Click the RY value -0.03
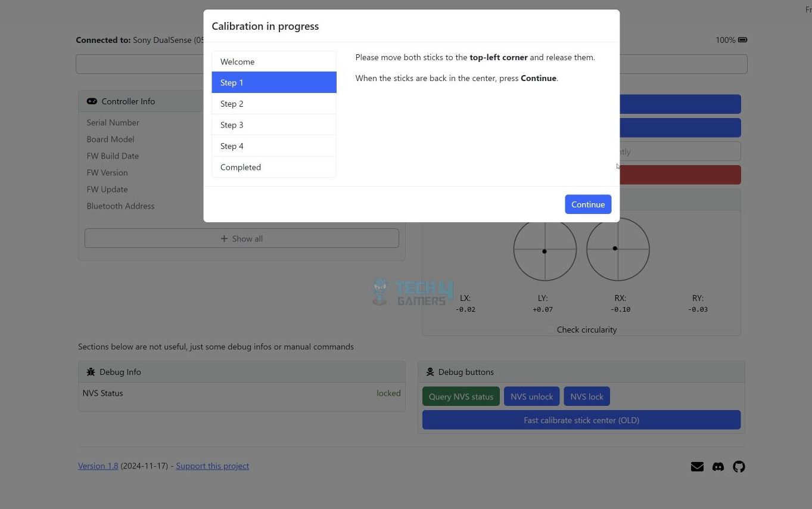The image size is (812, 509). point(698,309)
